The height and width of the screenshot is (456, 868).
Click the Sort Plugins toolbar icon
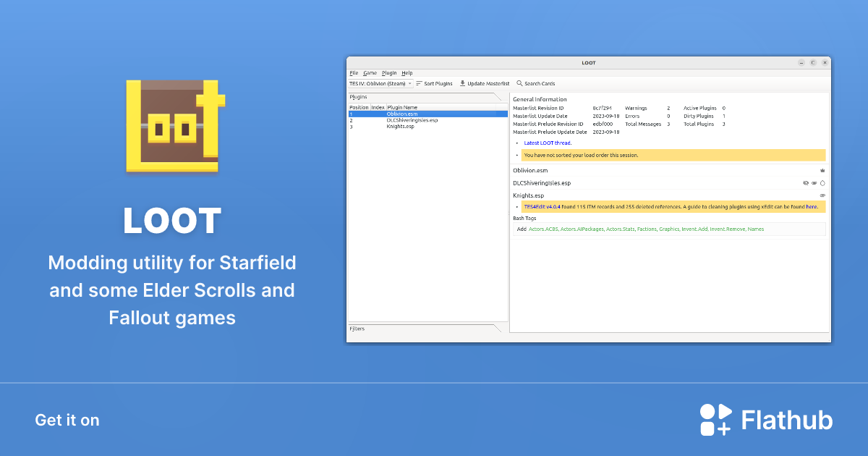pos(420,84)
